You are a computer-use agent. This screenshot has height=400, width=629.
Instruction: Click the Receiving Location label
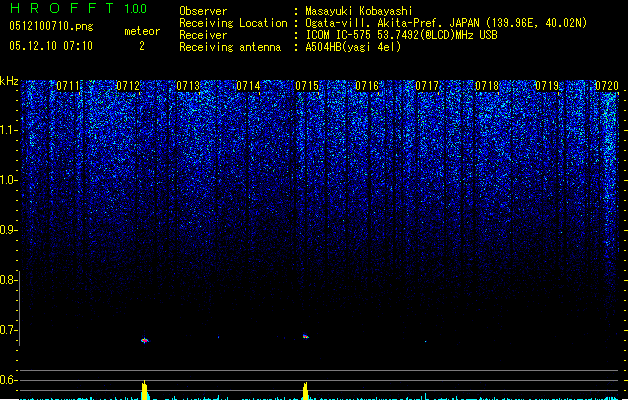(233, 23)
